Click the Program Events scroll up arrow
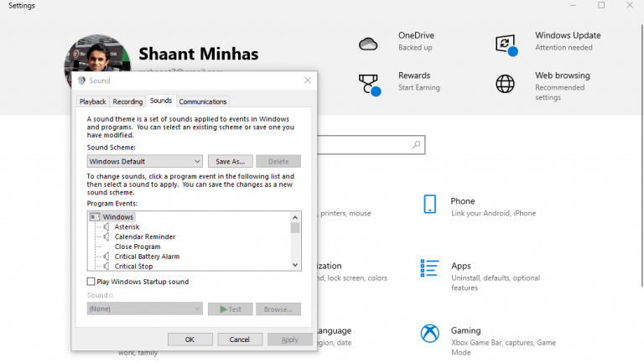Viewport: 644px width, 363px height. [295, 217]
